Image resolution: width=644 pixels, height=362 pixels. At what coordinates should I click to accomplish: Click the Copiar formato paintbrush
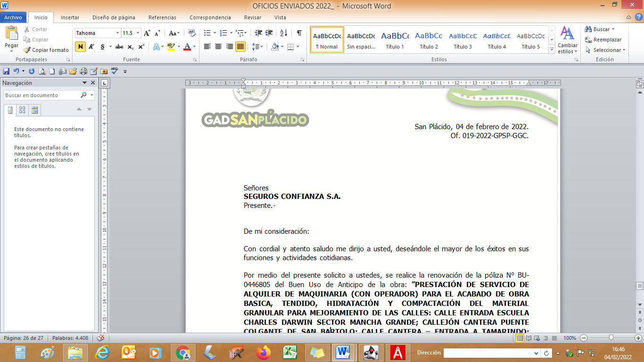click(x=46, y=50)
